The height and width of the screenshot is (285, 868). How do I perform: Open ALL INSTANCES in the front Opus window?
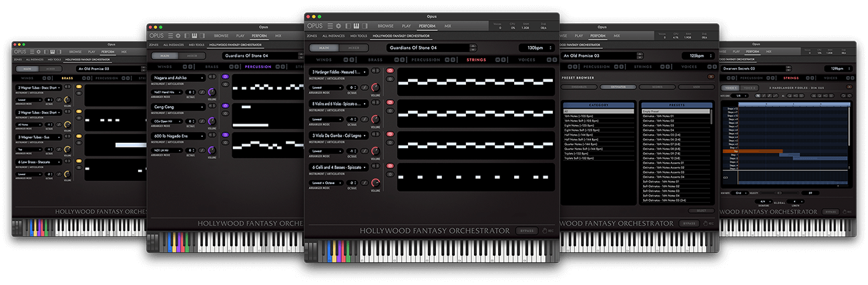334,35
